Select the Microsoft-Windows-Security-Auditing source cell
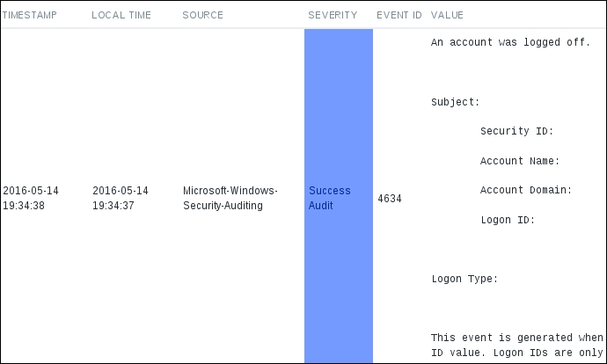The image size is (607, 364). (230, 198)
